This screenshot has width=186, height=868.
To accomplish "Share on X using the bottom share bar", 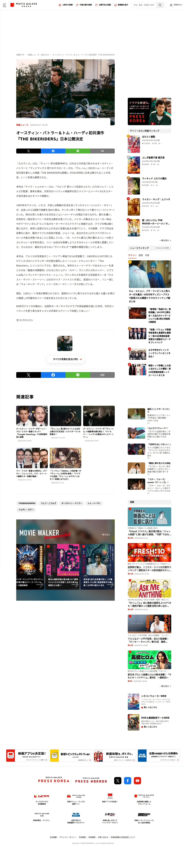I will pos(28,375).
